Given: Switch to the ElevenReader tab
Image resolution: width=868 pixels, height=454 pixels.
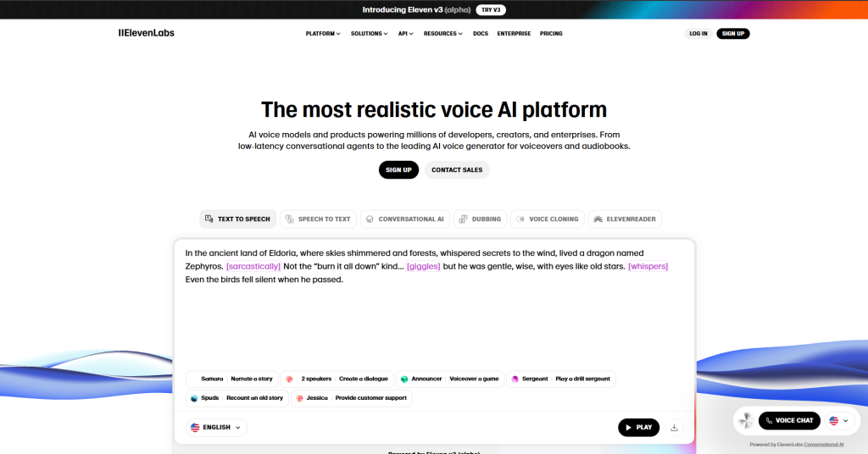Looking at the screenshot, I should 625,219.
